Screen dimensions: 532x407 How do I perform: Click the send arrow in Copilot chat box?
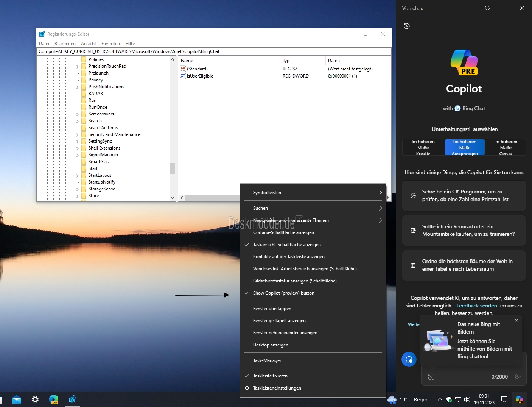point(518,377)
